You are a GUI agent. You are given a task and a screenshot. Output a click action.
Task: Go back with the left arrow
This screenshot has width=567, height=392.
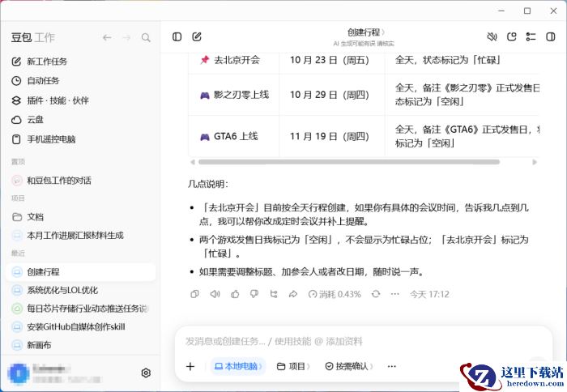click(107, 37)
